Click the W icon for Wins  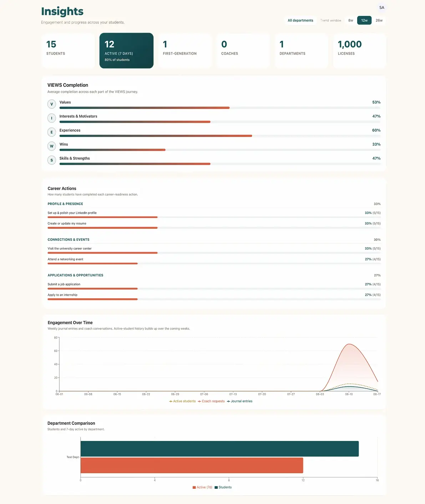point(52,146)
